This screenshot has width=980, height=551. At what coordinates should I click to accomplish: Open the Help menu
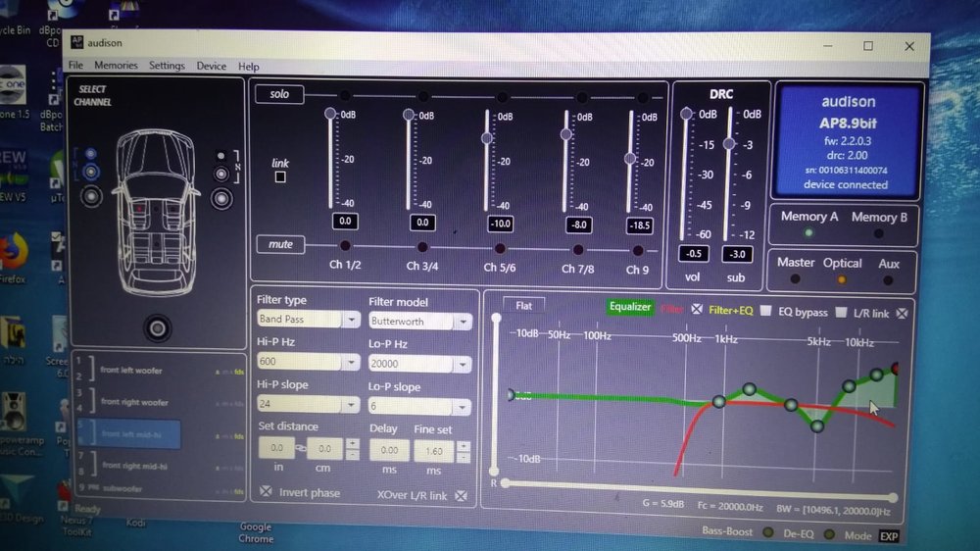click(248, 67)
